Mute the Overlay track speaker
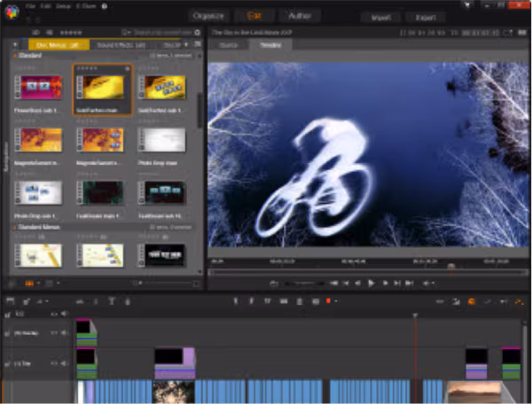Screen dimensions: 532x404 click(x=64, y=333)
